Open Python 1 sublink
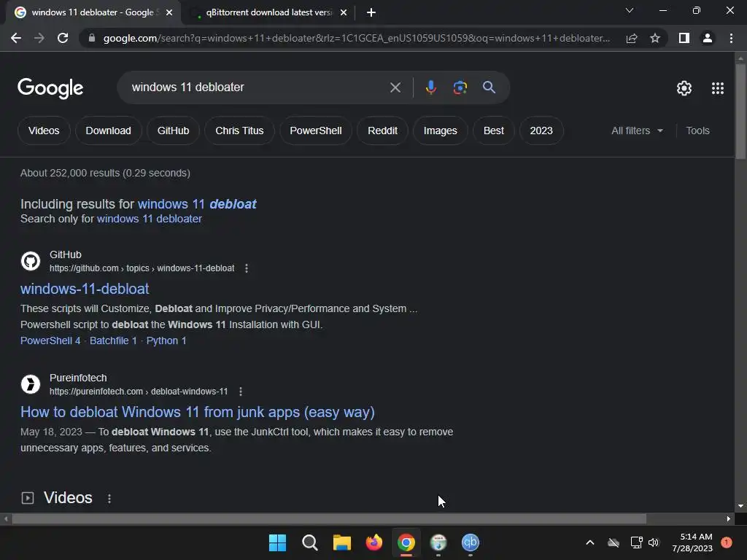 pyautogui.click(x=166, y=341)
